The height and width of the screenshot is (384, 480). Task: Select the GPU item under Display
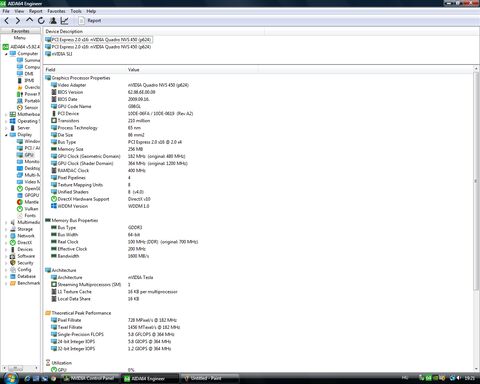tap(25, 155)
